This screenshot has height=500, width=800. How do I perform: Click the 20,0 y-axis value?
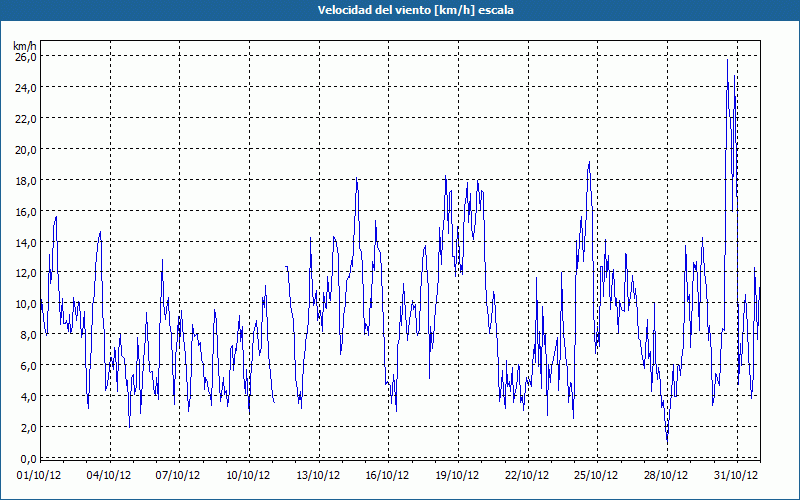pyautogui.click(x=26, y=149)
